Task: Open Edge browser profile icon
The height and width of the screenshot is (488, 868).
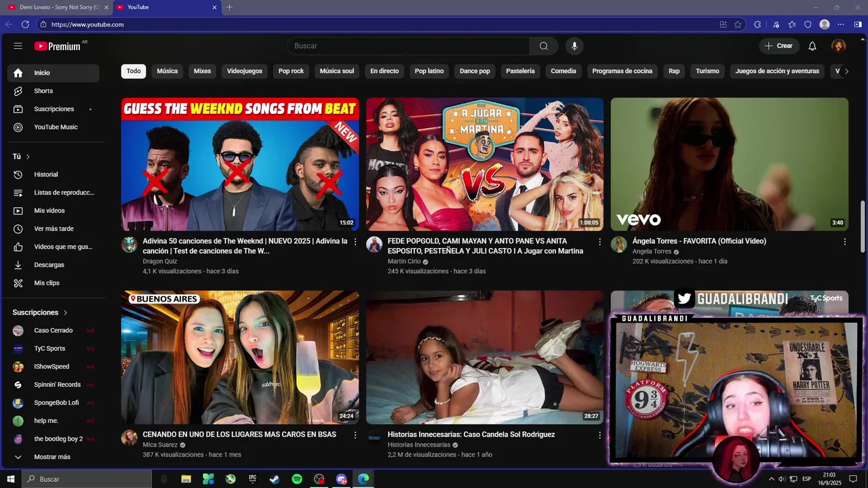Action: [825, 24]
